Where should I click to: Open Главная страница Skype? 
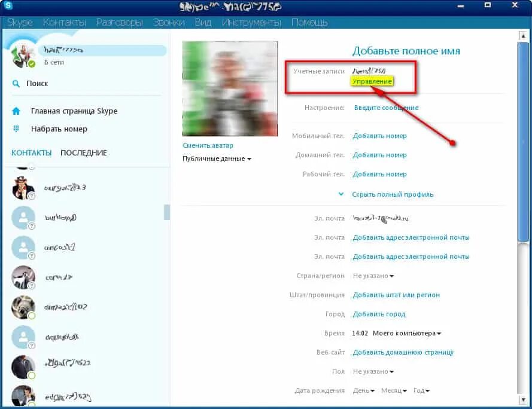click(74, 111)
